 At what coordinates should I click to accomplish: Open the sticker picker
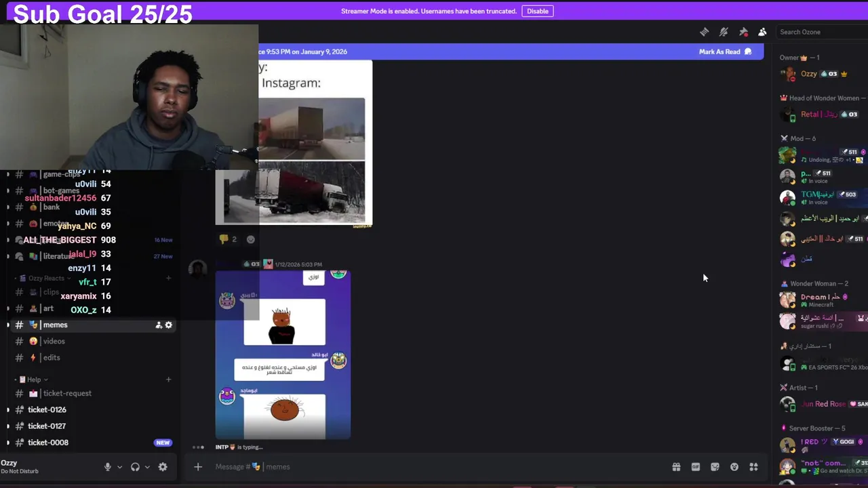click(715, 466)
